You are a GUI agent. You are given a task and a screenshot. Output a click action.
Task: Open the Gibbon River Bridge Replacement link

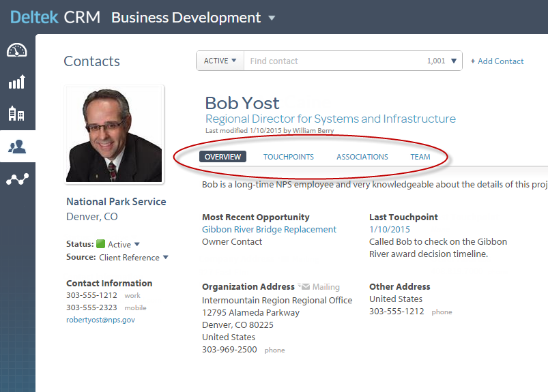tap(269, 230)
